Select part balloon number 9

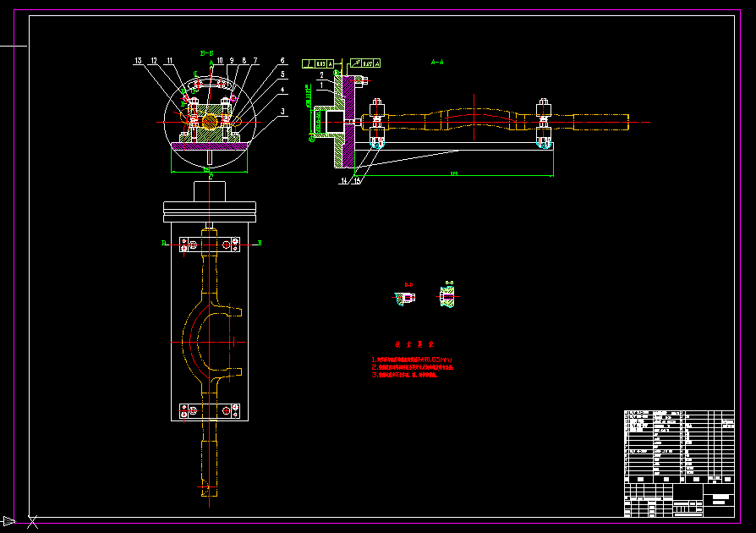pos(232,61)
